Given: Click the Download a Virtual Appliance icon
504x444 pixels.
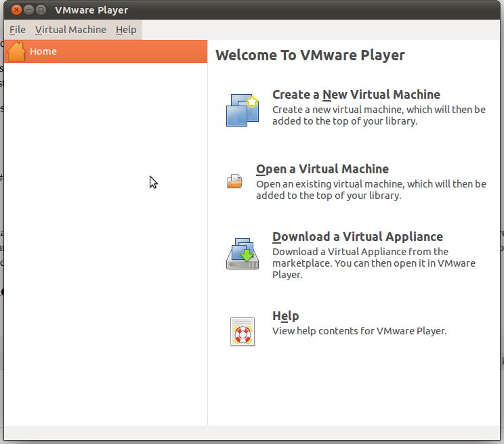Looking at the screenshot, I should pos(243,254).
